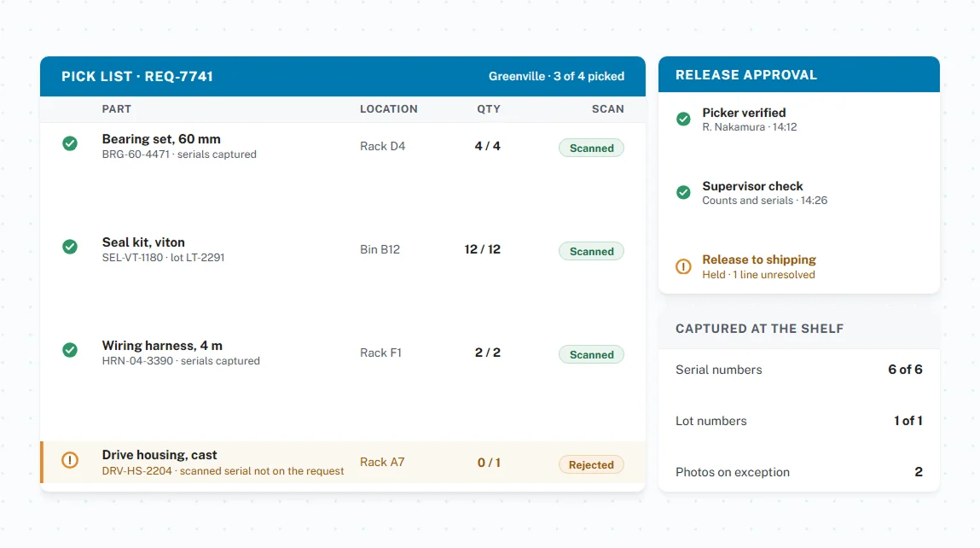Click the PART column header
Viewport: 980px width, 548px height.
pyautogui.click(x=117, y=109)
